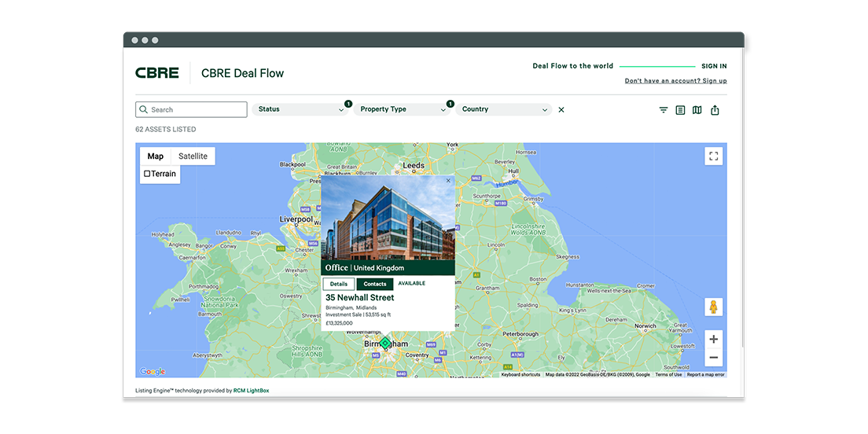Viewport: 868px width, 434px height.
Task: Click Peterborough label on map
Action: (x=520, y=334)
